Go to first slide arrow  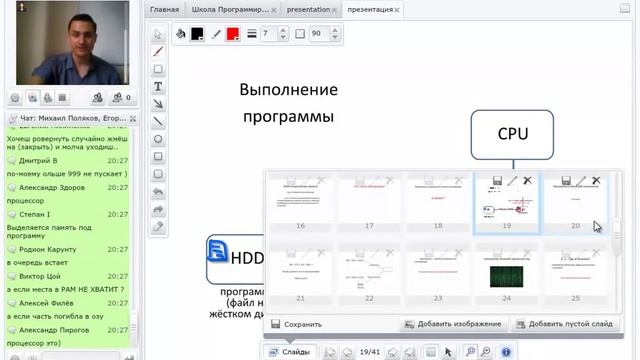click(x=330, y=352)
